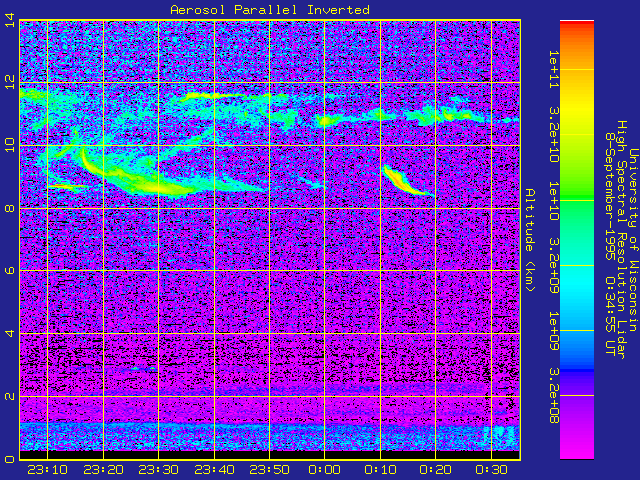This screenshot has height=480, width=640.
Task: Click the 'Altitude (km)' axis title
Action: 529,240
